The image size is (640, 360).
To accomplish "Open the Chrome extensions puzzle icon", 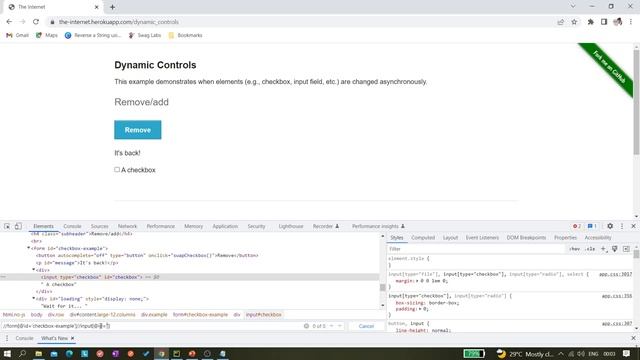I will point(590,22).
